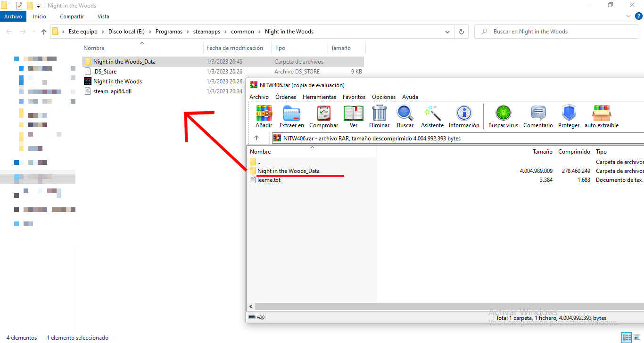
Task: Start Buscar virus scan in WinRAR
Action: pos(504,116)
